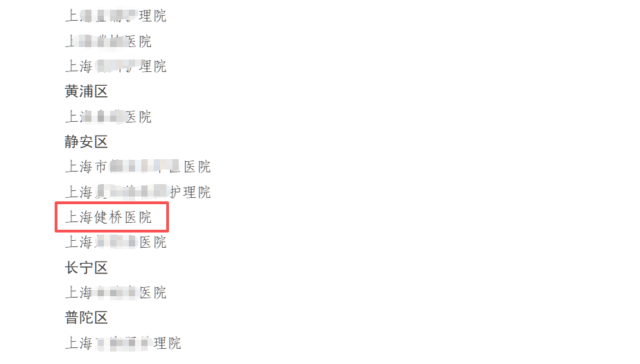Click the blurred name portion under 普陀区
This screenshot has width=640, height=364.
click(x=123, y=343)
